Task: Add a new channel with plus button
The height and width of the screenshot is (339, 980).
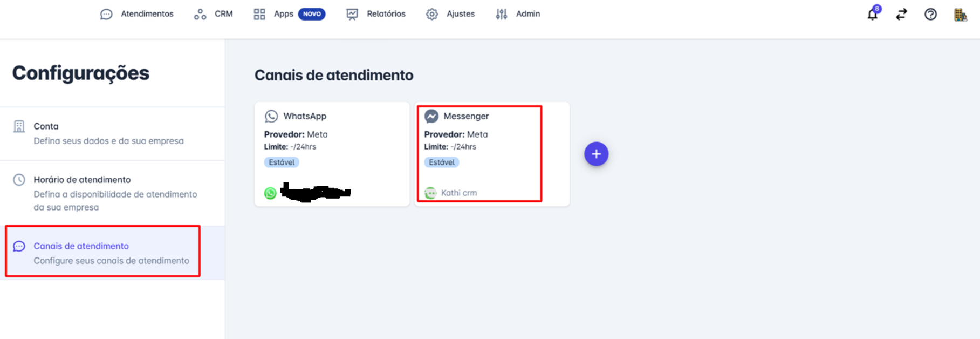Action: click(596, 154)
